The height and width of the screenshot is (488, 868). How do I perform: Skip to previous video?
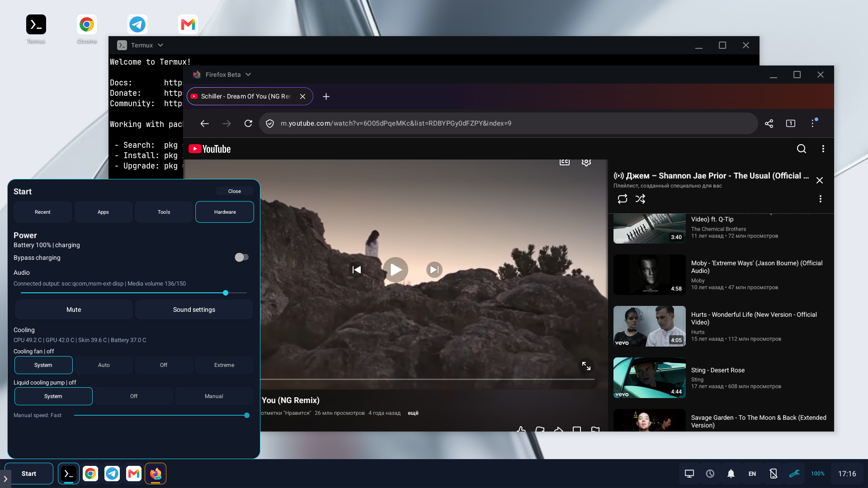pos(357,270)
